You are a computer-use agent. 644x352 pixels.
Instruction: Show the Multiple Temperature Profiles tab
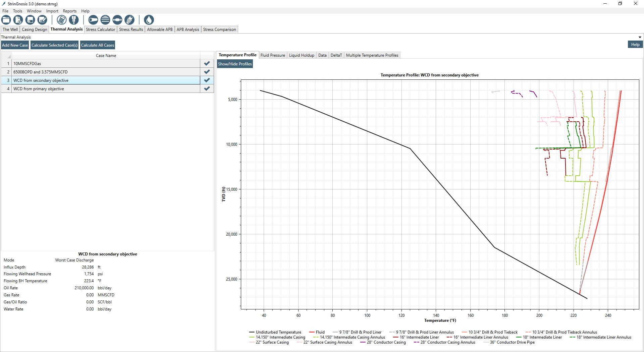[372, 55]
